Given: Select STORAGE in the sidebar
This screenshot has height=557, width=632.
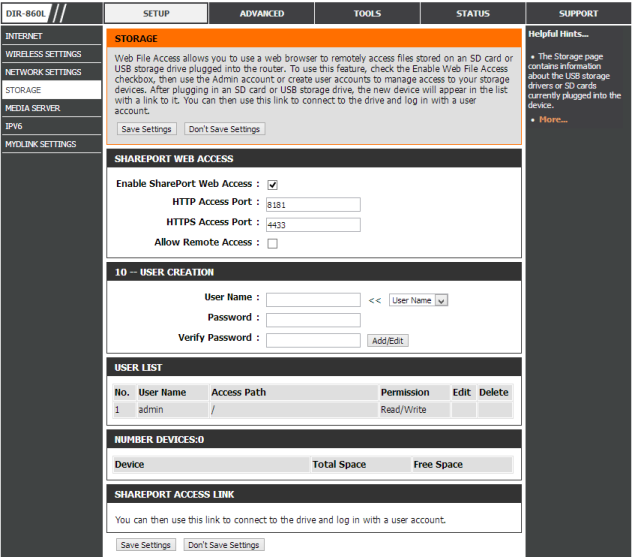Looking at the screenshot, I should [51, 90].
